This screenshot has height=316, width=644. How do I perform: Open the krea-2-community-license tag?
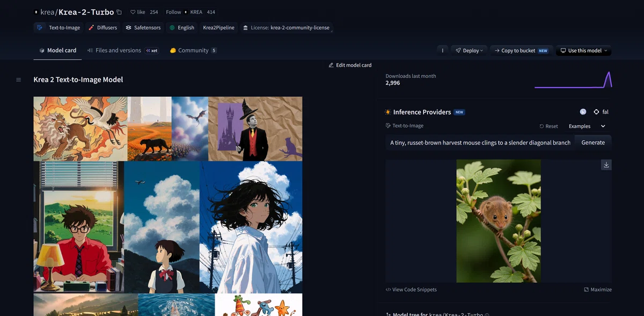point(286,27)
